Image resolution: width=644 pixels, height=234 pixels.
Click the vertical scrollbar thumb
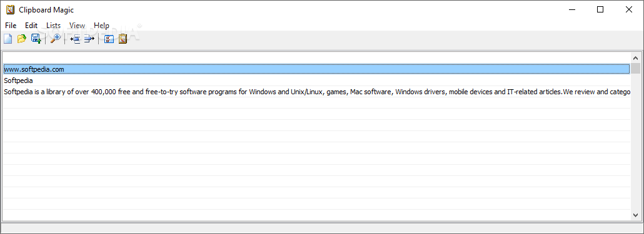coord(636,69)
